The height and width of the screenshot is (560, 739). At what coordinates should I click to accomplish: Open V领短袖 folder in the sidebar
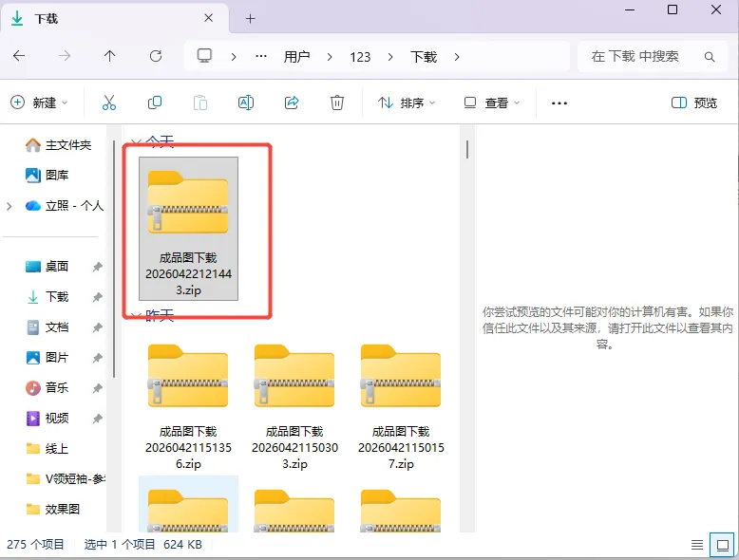point(65,479)
